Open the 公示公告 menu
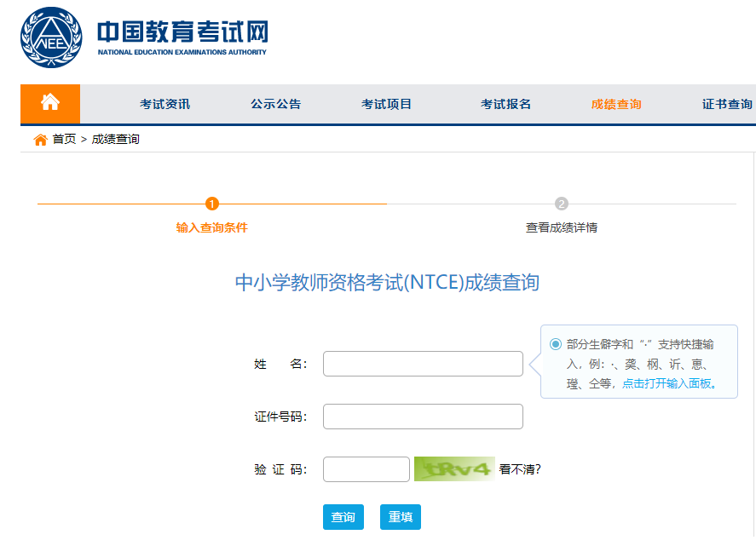 [274, 103]
